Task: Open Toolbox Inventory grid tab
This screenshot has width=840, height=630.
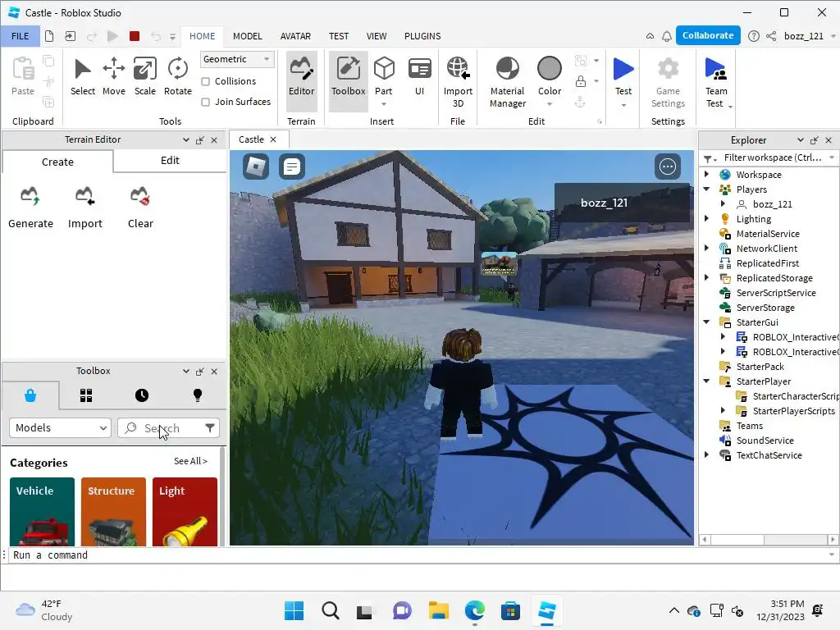Action: [86, 395]
